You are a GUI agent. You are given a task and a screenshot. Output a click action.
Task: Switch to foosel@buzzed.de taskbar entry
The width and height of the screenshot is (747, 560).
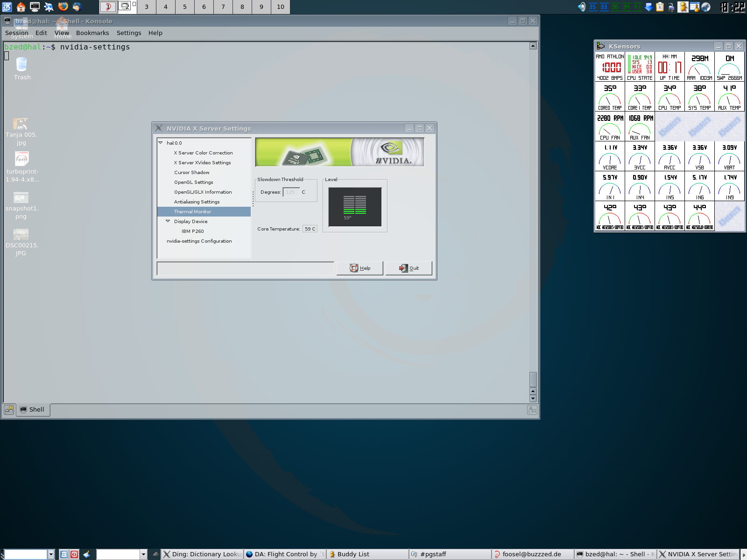point(533,554)
